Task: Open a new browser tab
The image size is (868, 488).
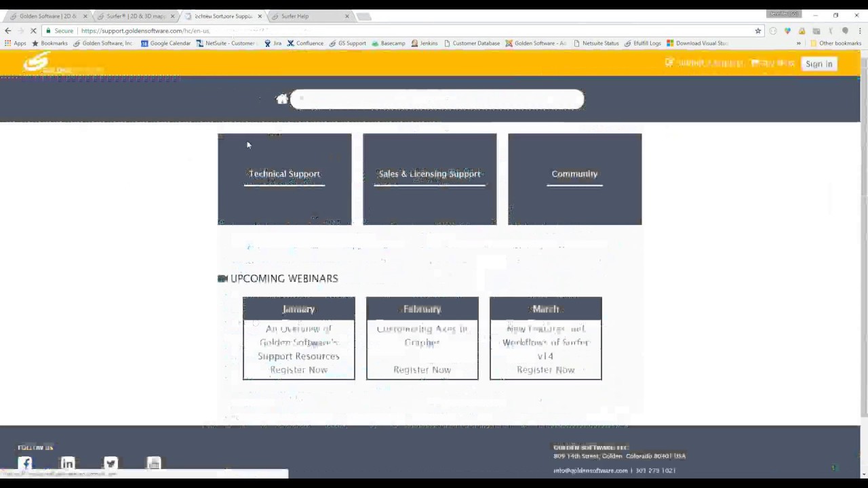Action: point(363,16)
